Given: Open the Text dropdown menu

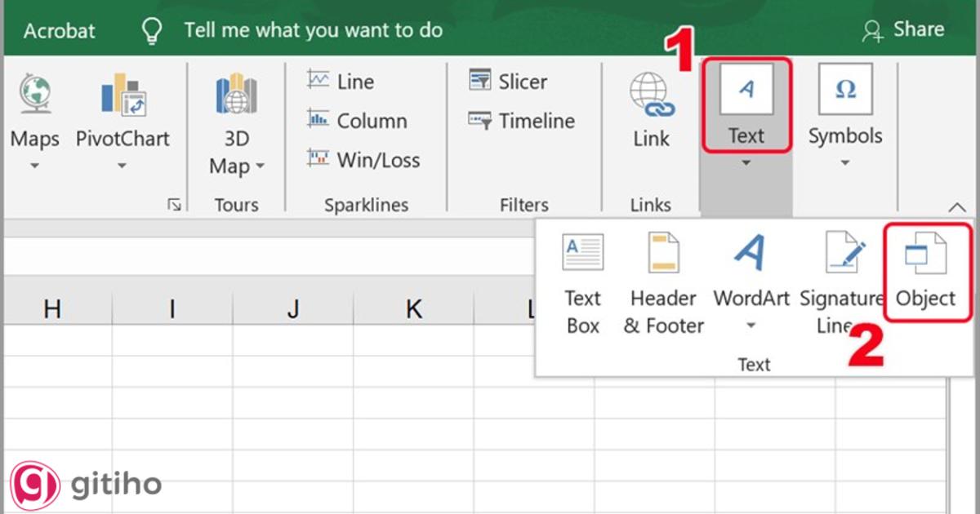Looking at the screenshot, I should click(x=746, y=163).
